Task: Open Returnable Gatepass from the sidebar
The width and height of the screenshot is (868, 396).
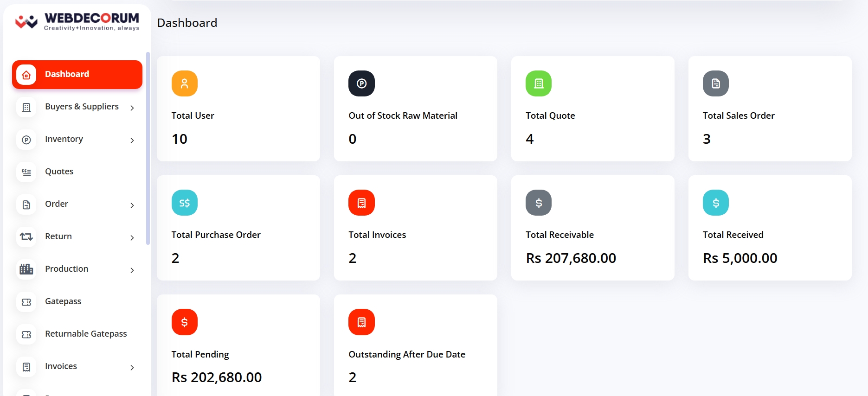Action: coord(86,334)
